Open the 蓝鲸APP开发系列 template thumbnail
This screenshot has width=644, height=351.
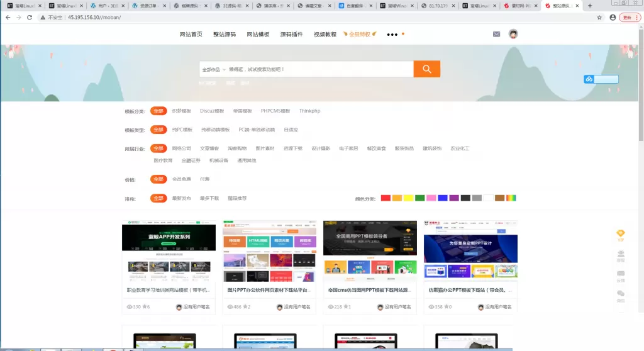pos(169,251)
